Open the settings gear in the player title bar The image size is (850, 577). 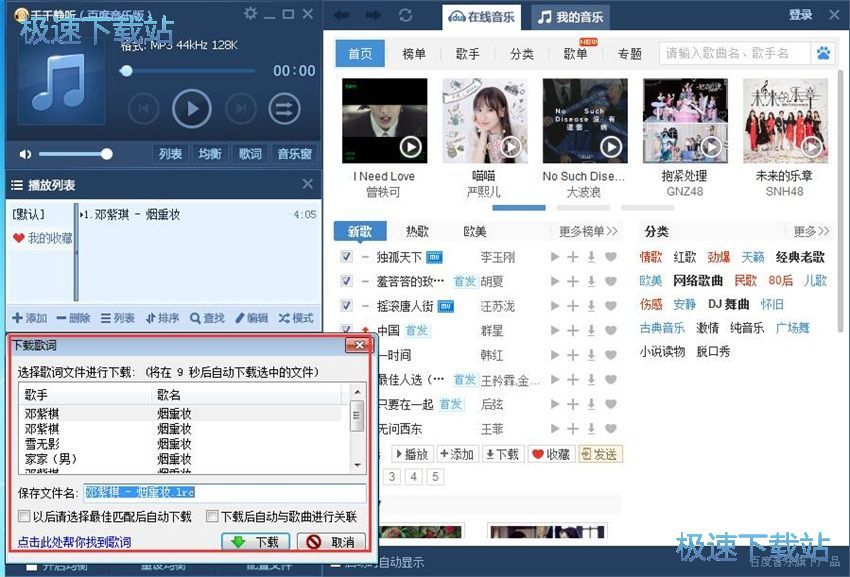tap(250, 13)
